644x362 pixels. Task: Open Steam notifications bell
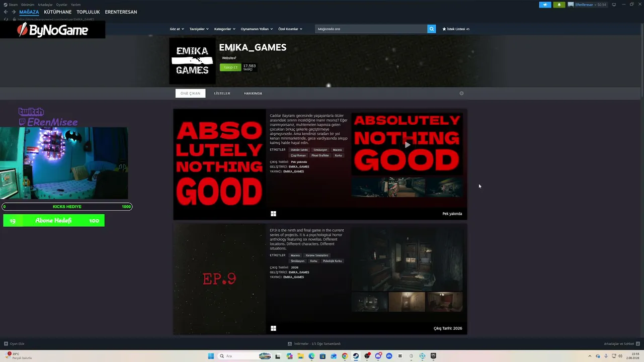point(559,5)
